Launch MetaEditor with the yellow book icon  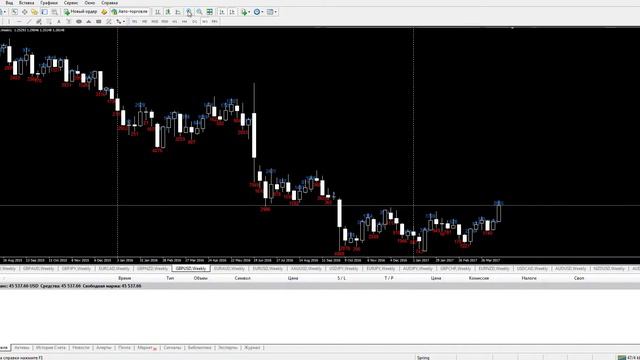pyautogui.click(x=104, y=12)
